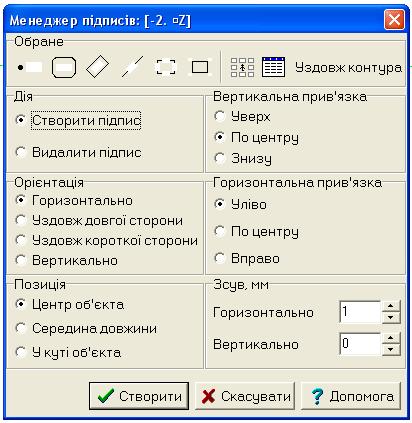412x423 pixels.
Task: Pick the label along line icon
Action: [x=132, y=67]
